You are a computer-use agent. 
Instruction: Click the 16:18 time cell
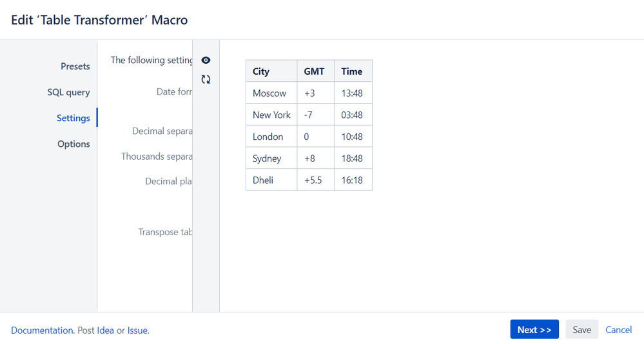point(352,180)
